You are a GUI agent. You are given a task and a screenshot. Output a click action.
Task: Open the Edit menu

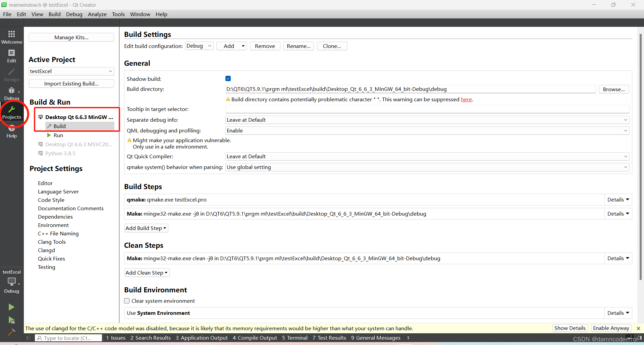coord(21,14)
